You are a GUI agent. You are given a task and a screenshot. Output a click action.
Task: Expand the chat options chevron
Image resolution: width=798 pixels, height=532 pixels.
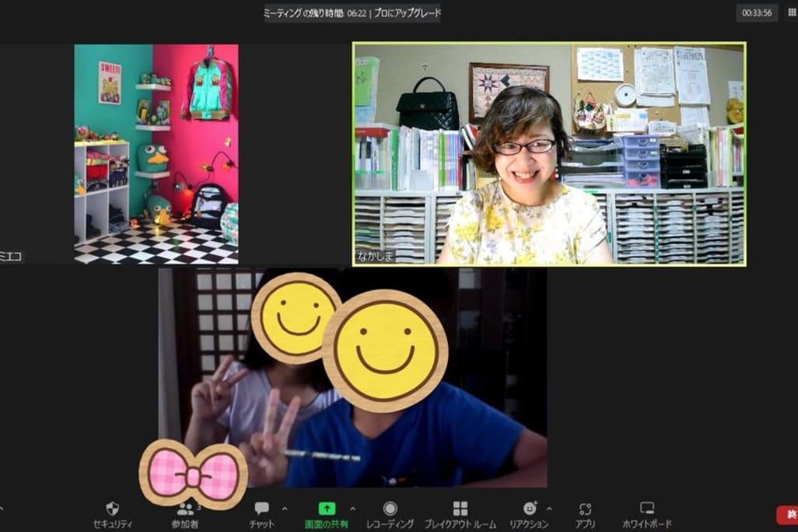284,509
